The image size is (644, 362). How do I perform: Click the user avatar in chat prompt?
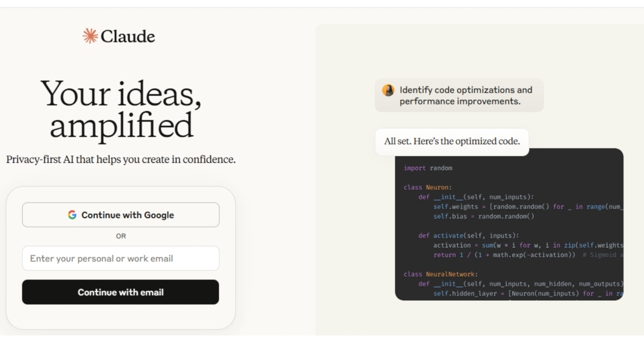(388, 90)
